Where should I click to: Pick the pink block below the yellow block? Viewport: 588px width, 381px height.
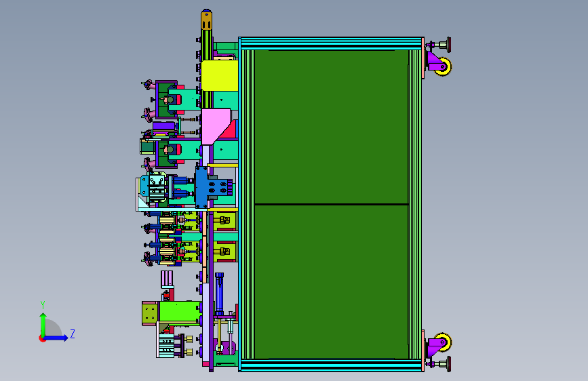215,126
